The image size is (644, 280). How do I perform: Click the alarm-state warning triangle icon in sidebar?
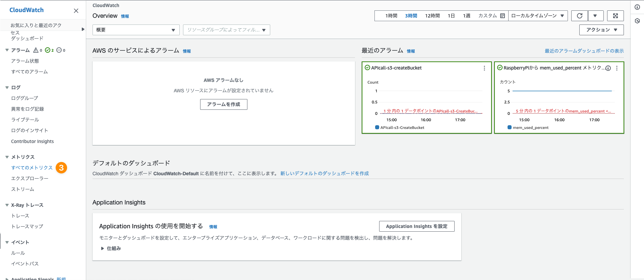point(36,50)
